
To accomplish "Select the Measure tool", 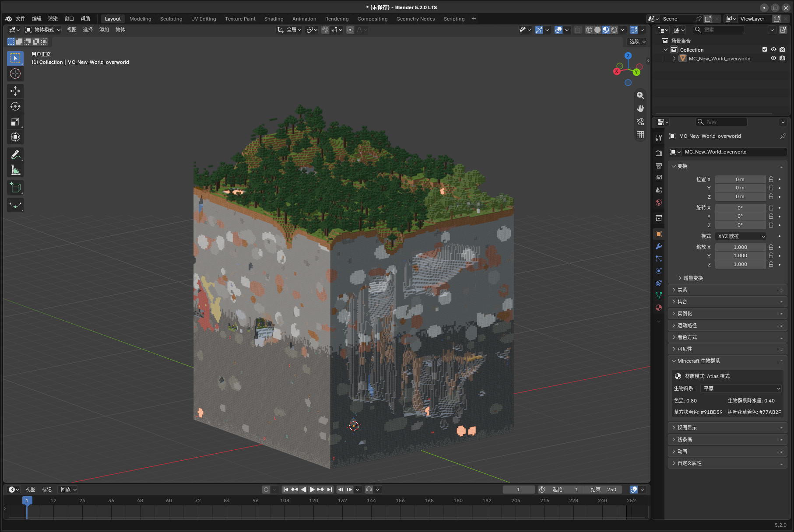I will click(x=15, y=170).
